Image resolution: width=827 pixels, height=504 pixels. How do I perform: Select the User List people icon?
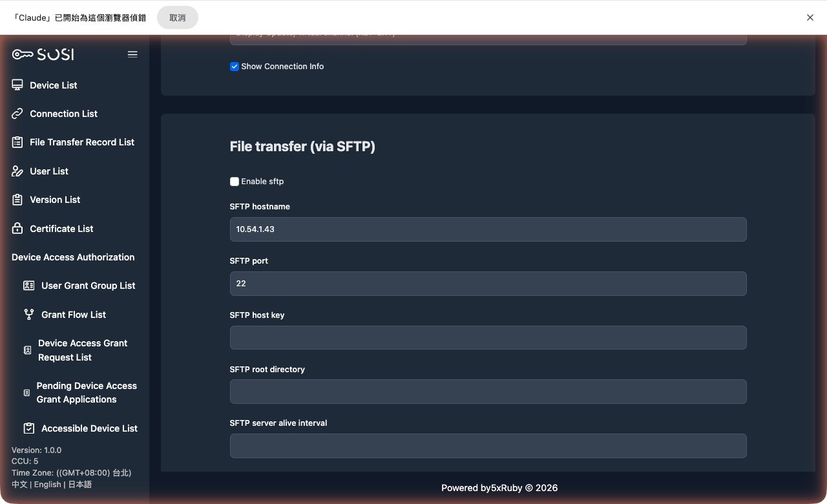[17, 171]
